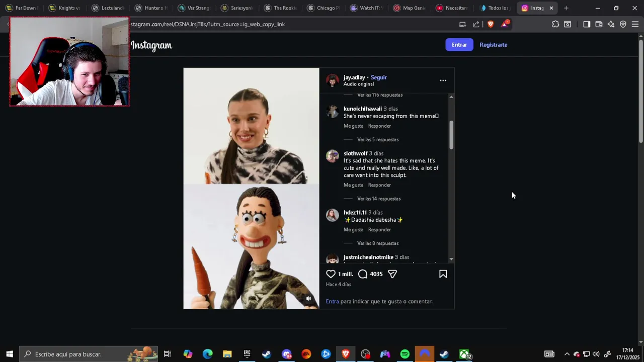The height and width of the screenshot is (362, 644).
Task: Open Task View on the taskbar
Action: coord(168,354)
